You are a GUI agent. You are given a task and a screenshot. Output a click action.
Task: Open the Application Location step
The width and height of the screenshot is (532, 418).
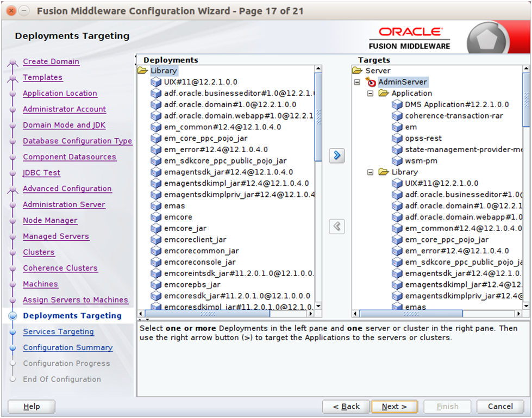60,93
